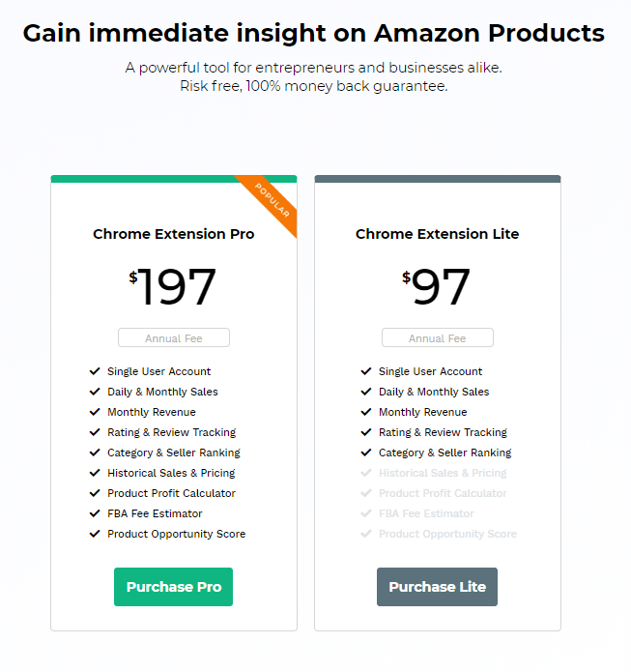
Task: Click the Purchase Lite button
Action: pos(438,587)
